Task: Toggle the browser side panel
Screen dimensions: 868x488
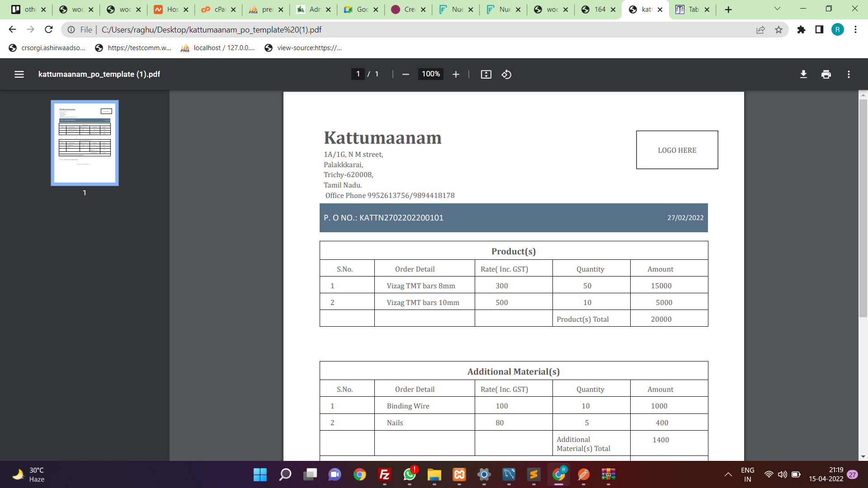Action: [819, 29]
